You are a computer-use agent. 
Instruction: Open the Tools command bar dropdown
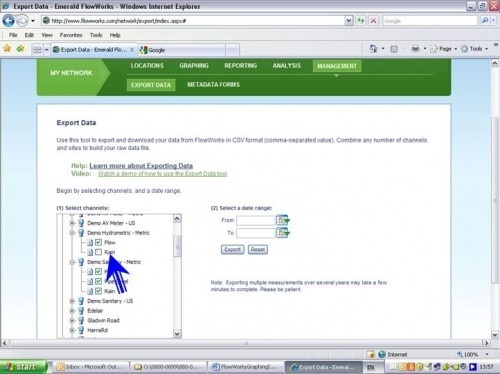pos(475,49)
